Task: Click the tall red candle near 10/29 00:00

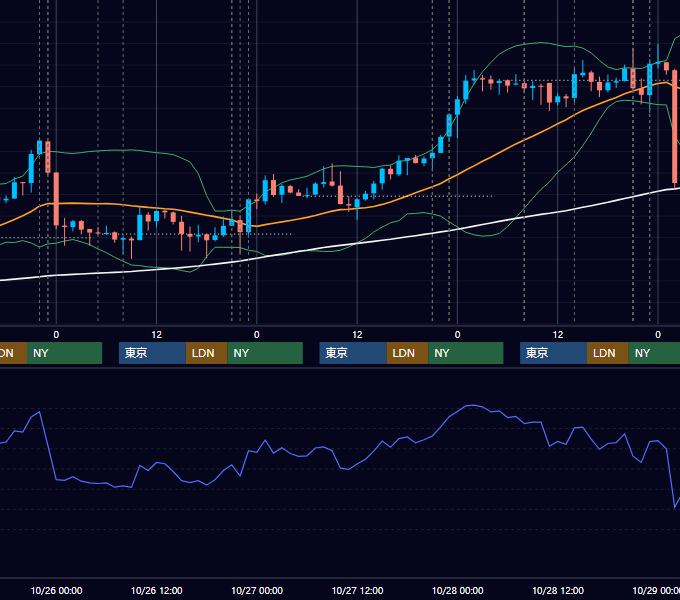Action: 675,127
